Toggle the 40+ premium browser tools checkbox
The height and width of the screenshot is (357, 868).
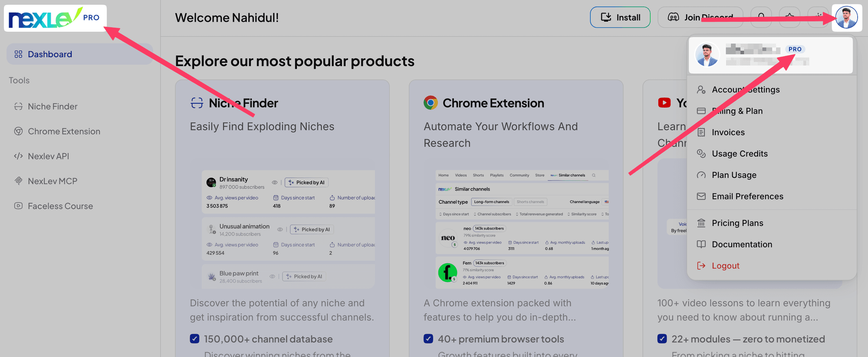click(428, 339)
